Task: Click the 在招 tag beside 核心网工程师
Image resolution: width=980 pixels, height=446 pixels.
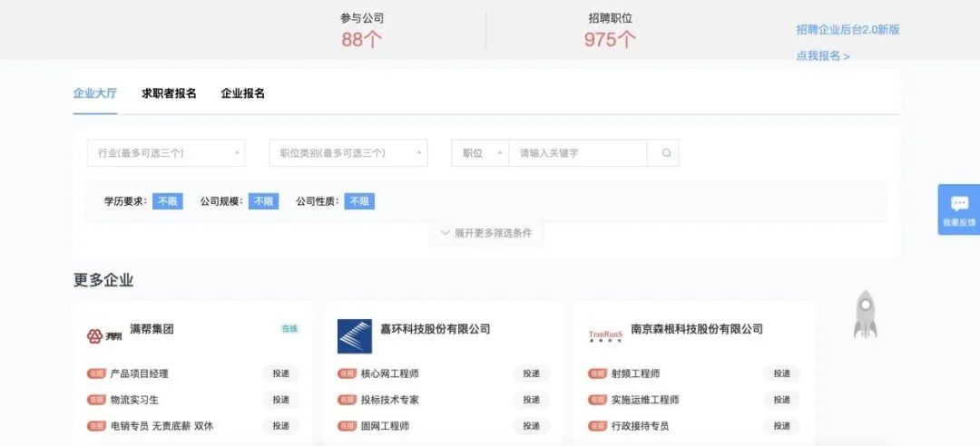Action: tap(347, 373)
